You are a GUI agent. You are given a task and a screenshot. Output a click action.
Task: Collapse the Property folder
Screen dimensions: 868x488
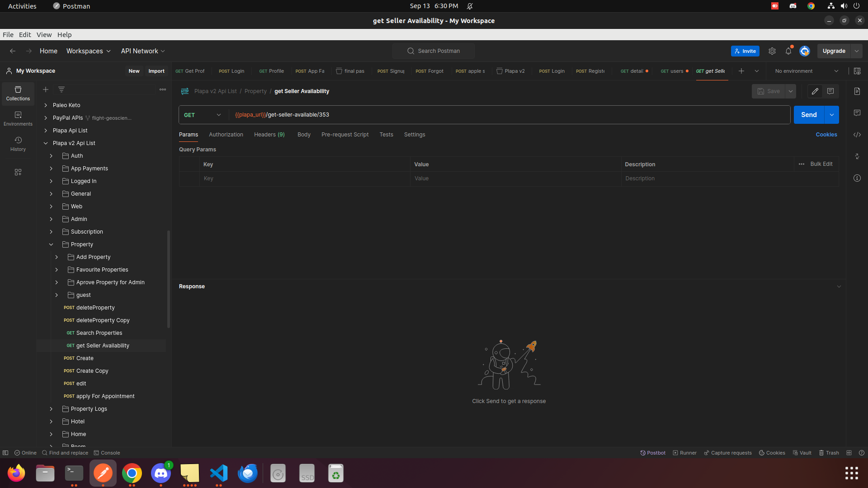pos(51,244)
